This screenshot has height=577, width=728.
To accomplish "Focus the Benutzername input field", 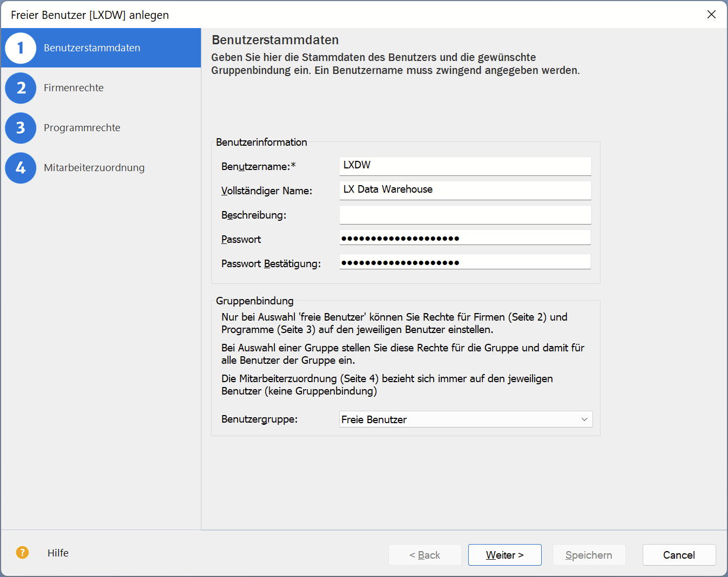I will click(x=465, y=166).
